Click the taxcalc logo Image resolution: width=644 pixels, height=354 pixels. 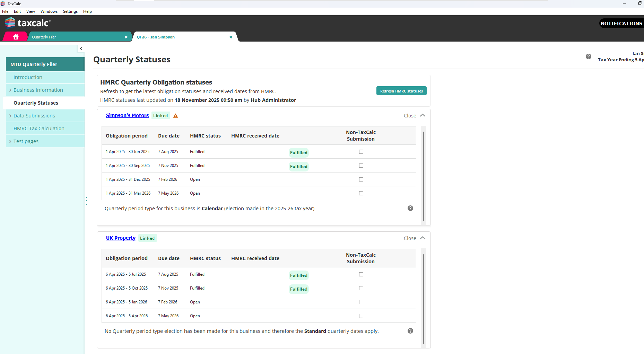28,23
